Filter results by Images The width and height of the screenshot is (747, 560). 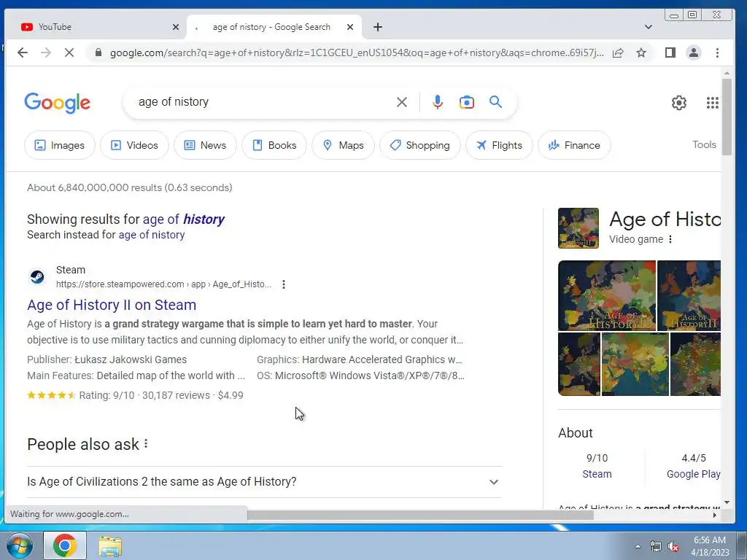[60, 145]
